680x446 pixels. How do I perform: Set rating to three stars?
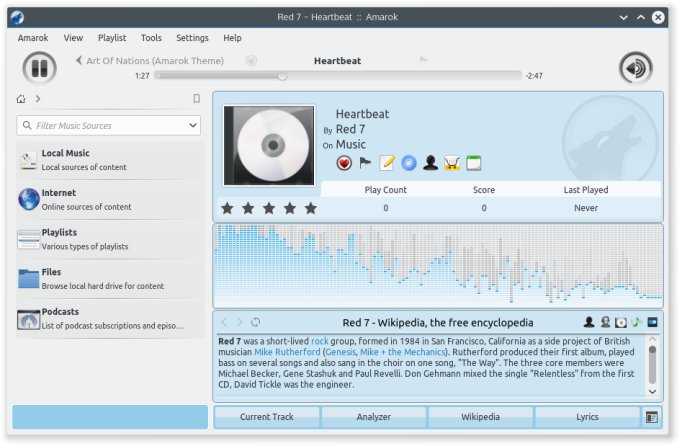pos(269,208)
